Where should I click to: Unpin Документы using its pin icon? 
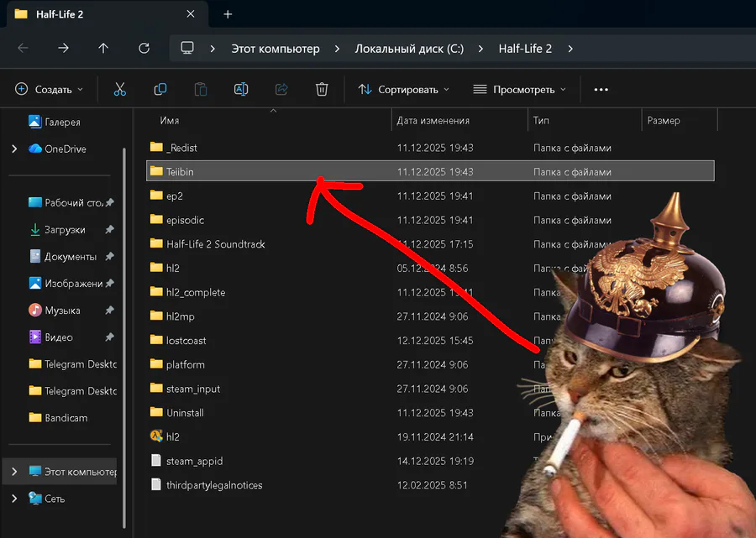tap(109, 257)
